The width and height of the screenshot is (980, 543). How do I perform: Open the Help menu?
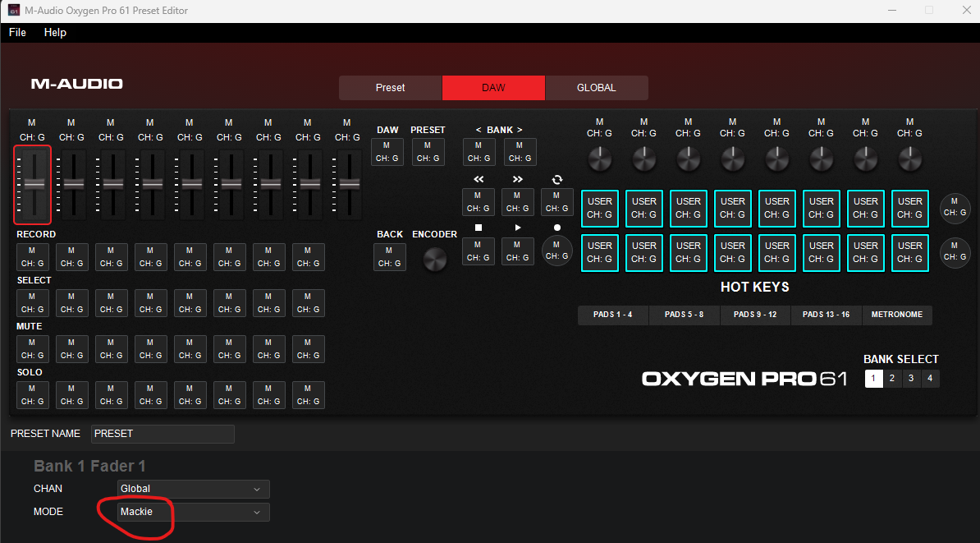55,33
